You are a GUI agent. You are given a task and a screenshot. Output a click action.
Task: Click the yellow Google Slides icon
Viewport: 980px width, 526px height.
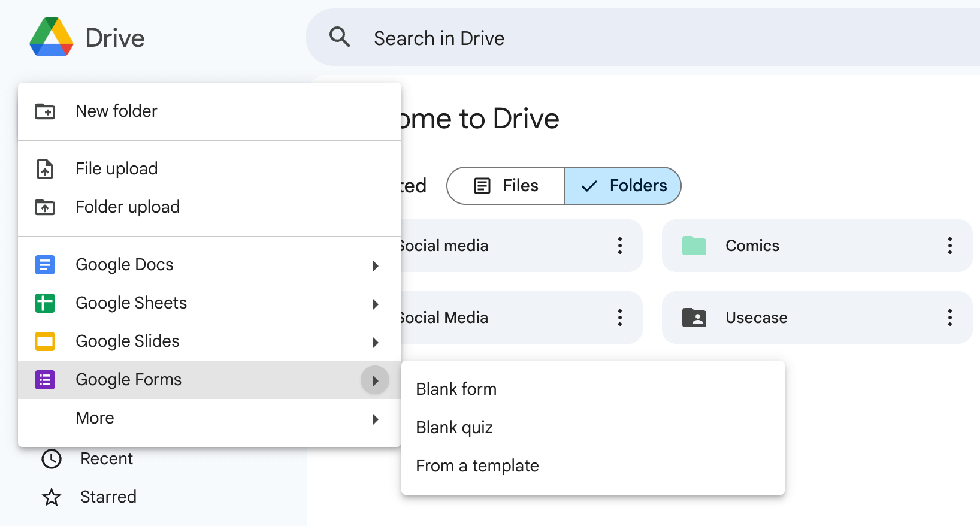45,341
